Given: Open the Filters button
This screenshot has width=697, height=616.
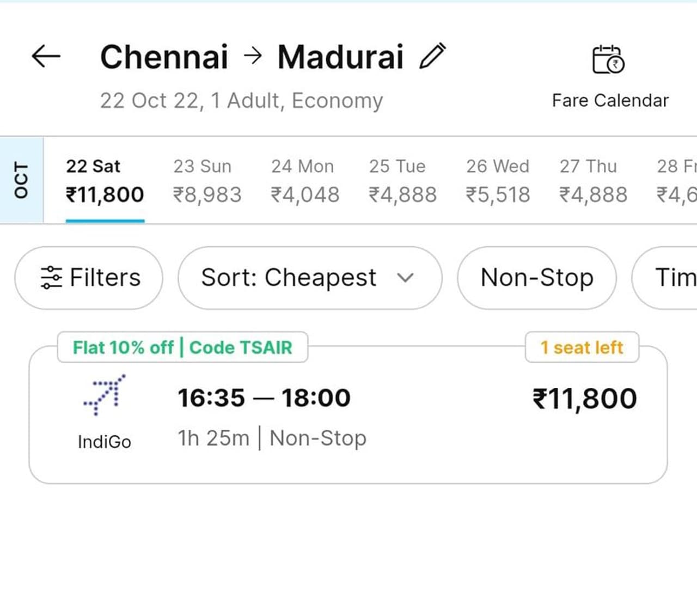Looking at the screenshot, I should [89, 278].
